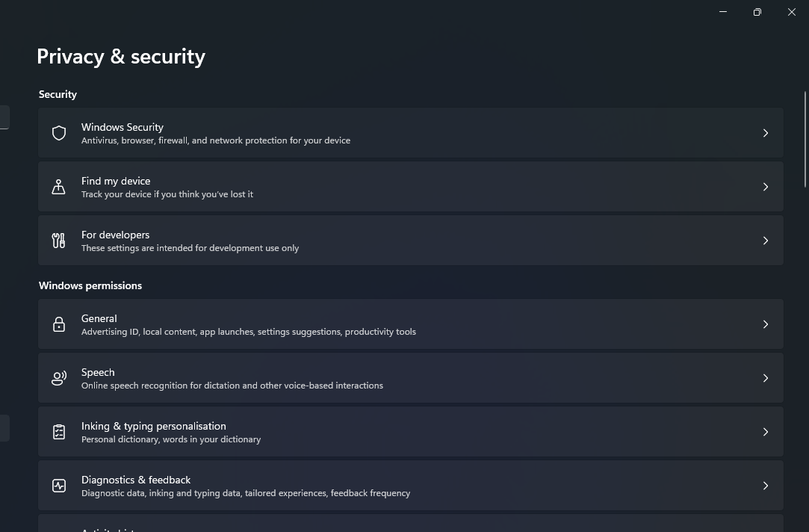Viewport: 809px width, 532px height.
Task: Expand Windows Security using its chevron
Action: tap(766, 133)
